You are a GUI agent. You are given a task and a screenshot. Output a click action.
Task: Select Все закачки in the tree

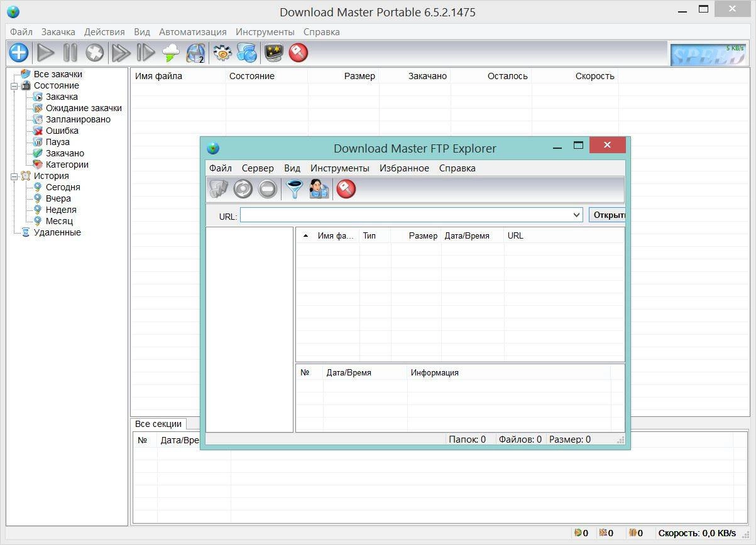click(58, 74)
